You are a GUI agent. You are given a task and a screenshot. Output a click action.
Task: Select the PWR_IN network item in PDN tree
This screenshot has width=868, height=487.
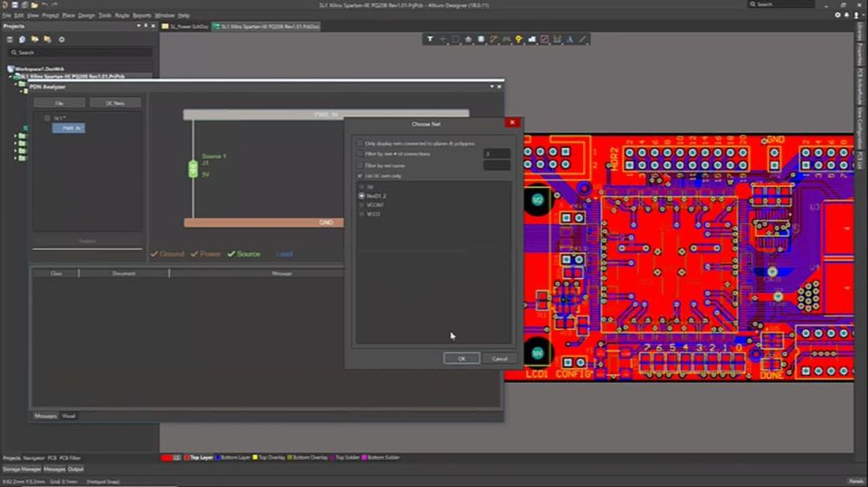tap(69, 127)
